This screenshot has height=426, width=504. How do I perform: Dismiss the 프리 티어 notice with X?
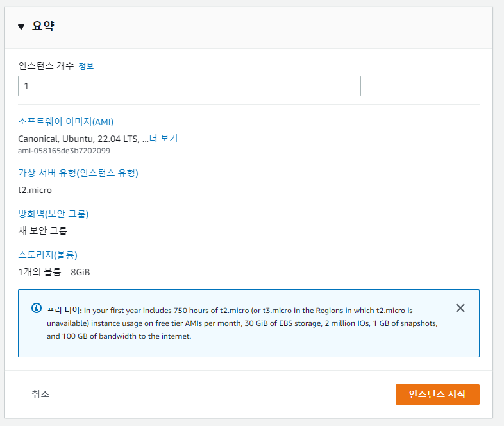460,308
